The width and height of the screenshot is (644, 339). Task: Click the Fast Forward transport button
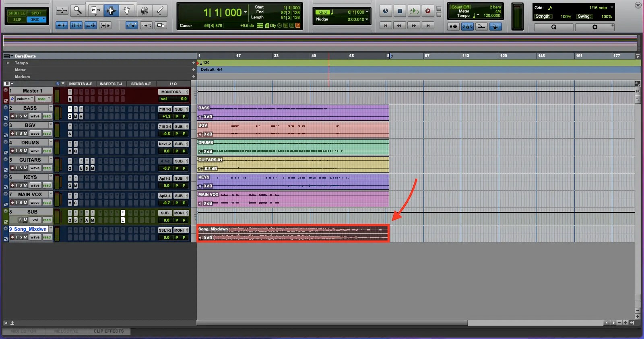click(x=414, y=25)
